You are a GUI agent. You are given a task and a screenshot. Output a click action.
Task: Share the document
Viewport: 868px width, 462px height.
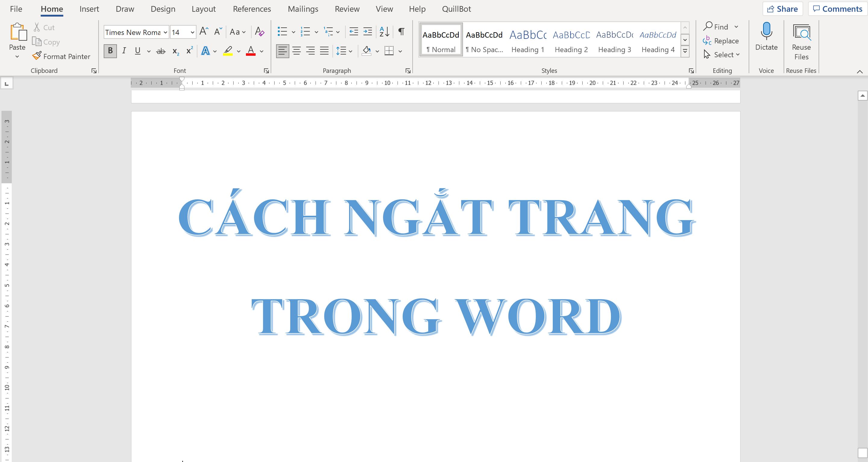point(782,8)
